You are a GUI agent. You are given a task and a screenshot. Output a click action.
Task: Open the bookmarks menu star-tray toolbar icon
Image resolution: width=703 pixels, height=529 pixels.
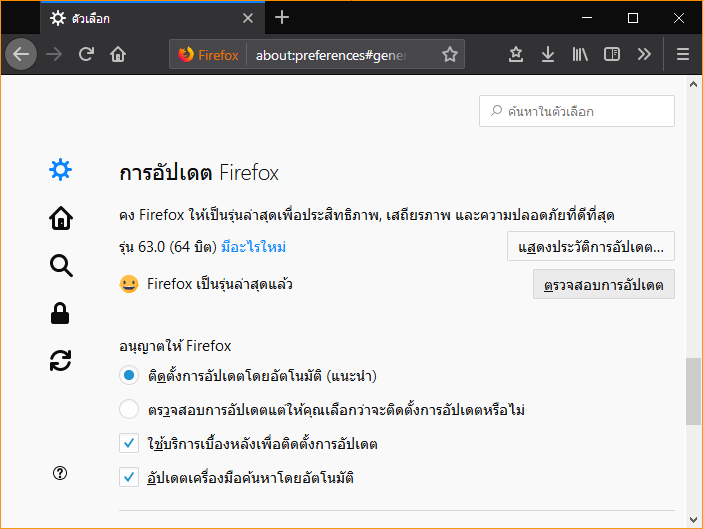pyautogui.click(x=516, y=54)
